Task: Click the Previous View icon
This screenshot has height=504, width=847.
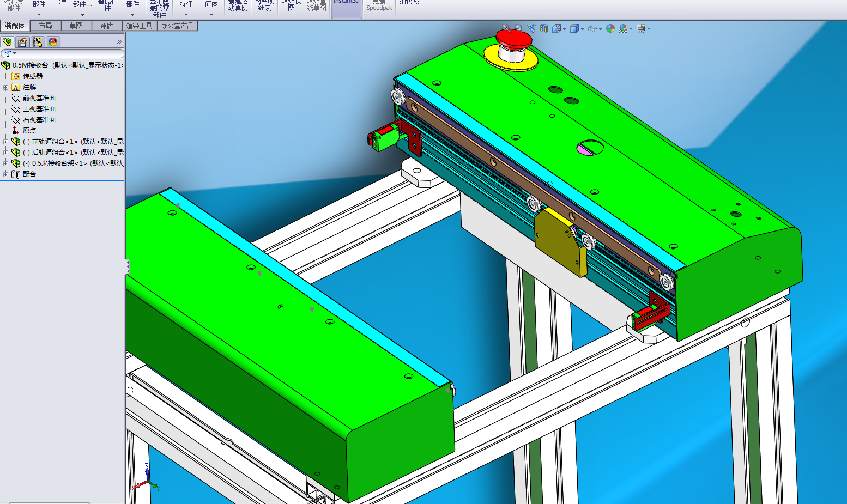Action: pos(531,28)
